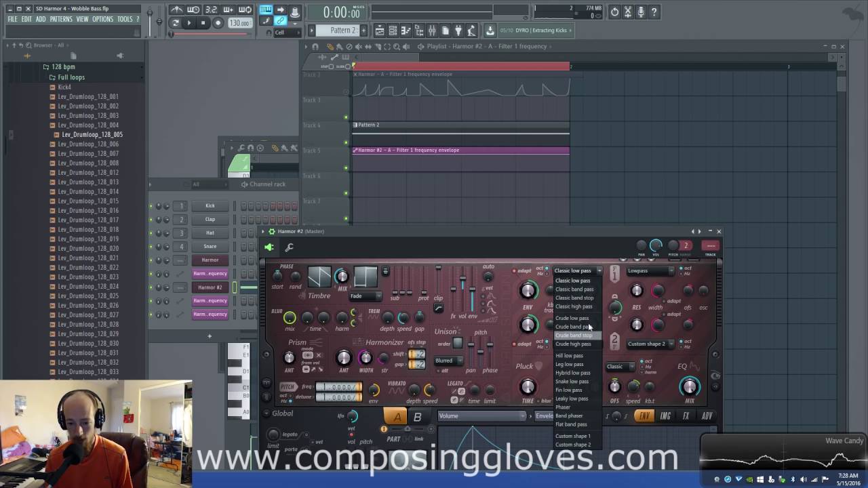Image resolution: width=868 pixels, height=488 pixels.
Task: Open the Custom shape 2 dropdown
Action: (650, 344)
